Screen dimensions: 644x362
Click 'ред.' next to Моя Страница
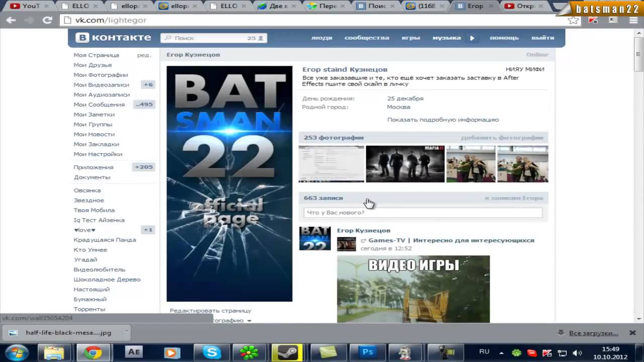(x=144, y=55)
